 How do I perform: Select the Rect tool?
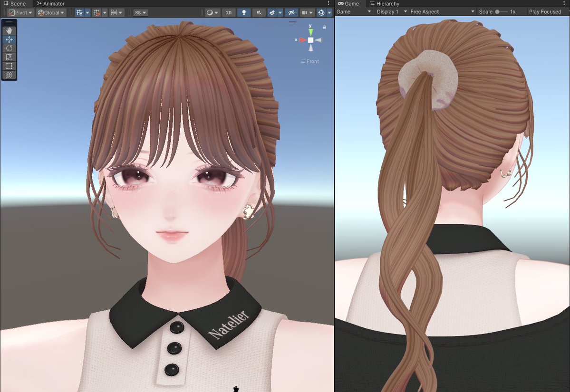click(x=9, y=66)
